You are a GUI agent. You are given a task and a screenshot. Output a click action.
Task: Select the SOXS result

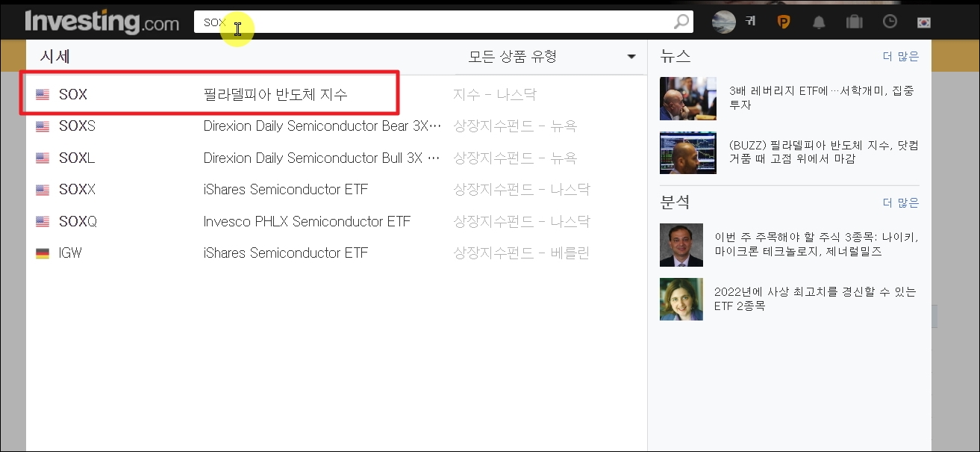click(x=336, y=126)
